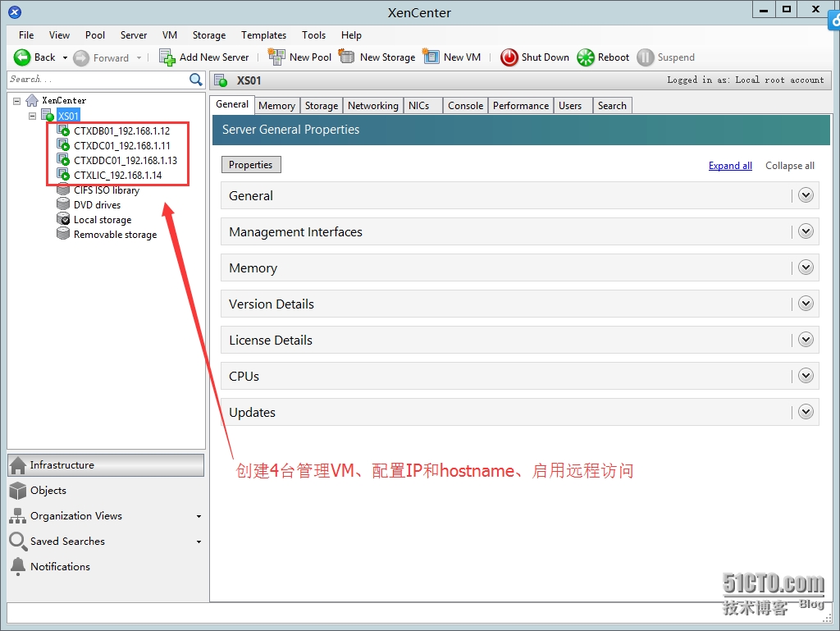840x631 pixels.
Task: Expand the Updates section chevron
Action: click(806, 412)
